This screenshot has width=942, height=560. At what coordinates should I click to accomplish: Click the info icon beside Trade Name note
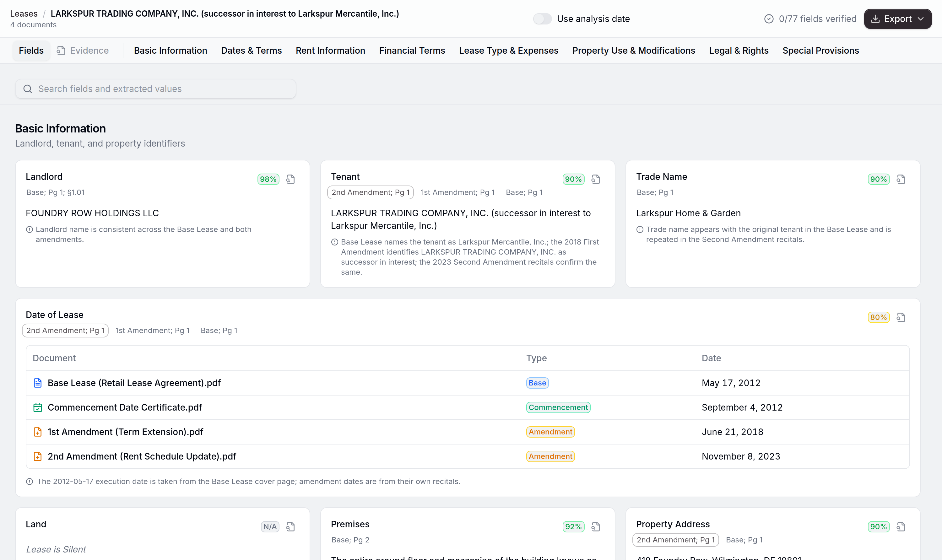tap(640, 229)
